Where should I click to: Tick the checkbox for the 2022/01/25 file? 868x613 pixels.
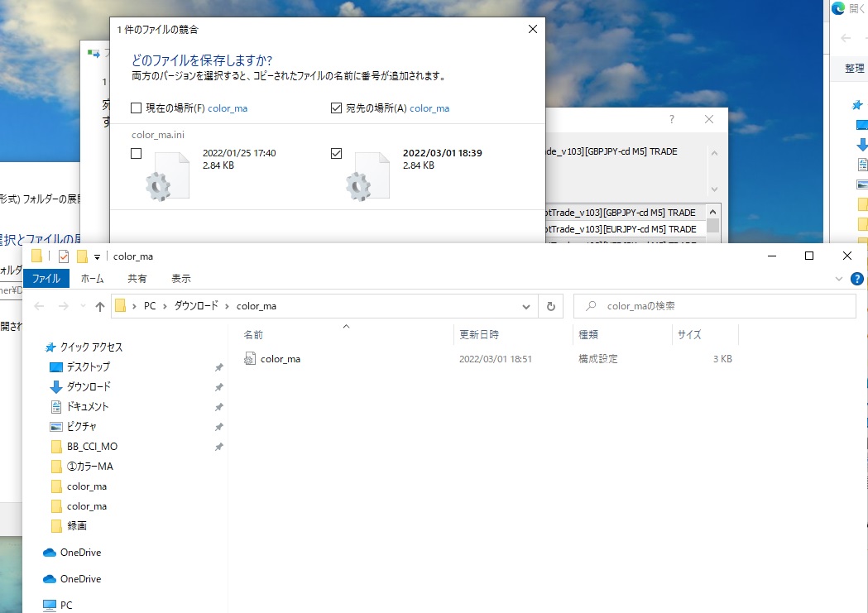click(137, 154)
